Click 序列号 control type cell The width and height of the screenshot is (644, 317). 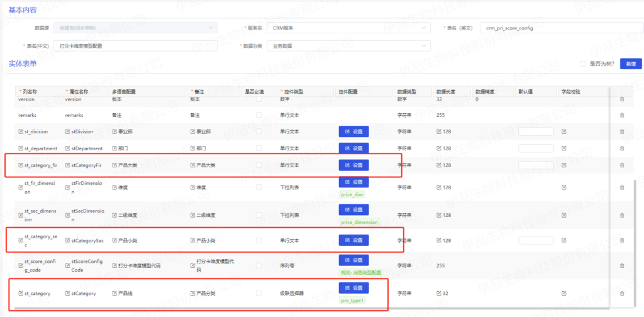pyautogui.click(x=287, y=265)
